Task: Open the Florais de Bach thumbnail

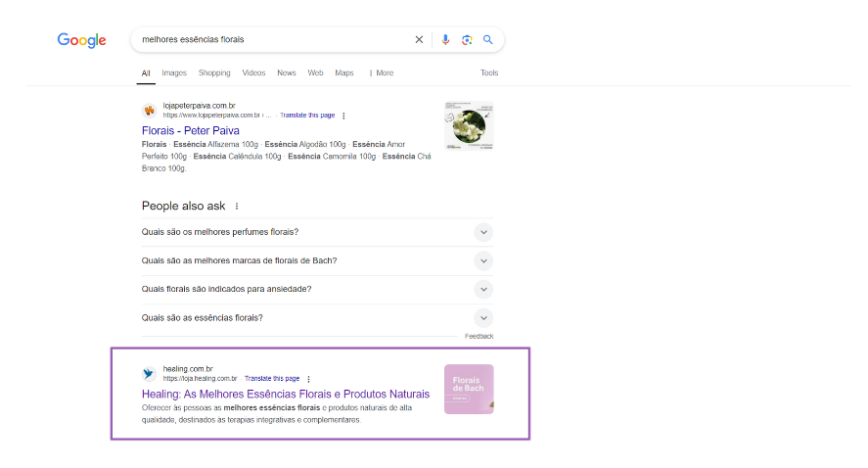Action: 469,390
